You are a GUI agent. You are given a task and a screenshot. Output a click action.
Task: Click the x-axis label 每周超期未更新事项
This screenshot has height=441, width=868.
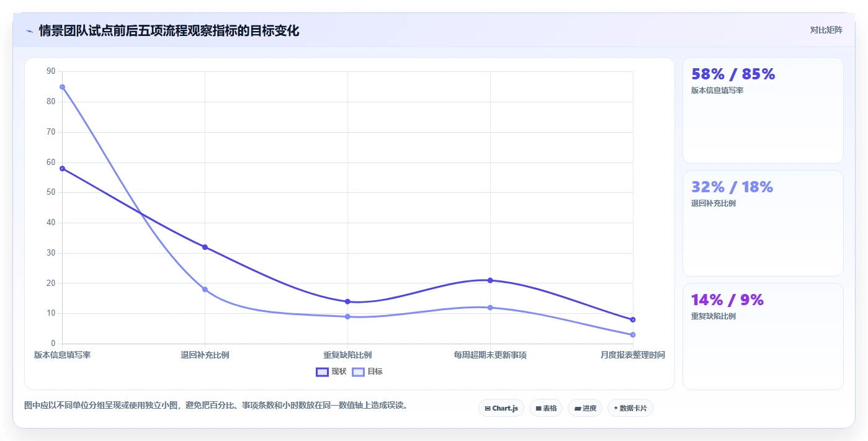(490, 355)
